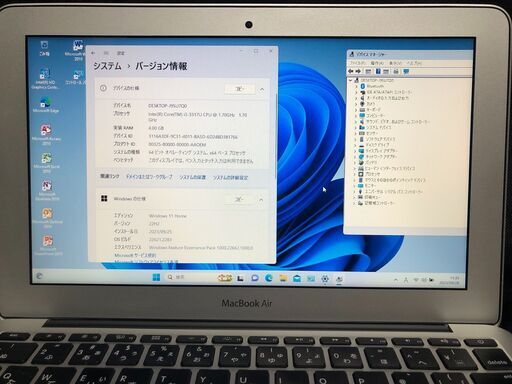Expand the カメラ node in Device Manager
The width and height of the screenshot is (512, 384).
pos(356,104)
